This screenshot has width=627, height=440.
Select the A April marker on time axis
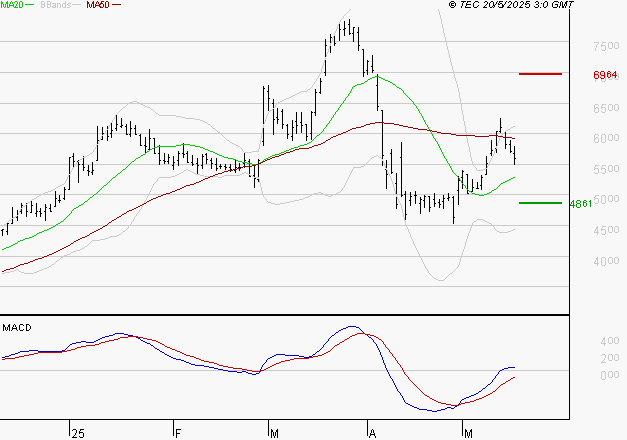[x=371, y=432]
